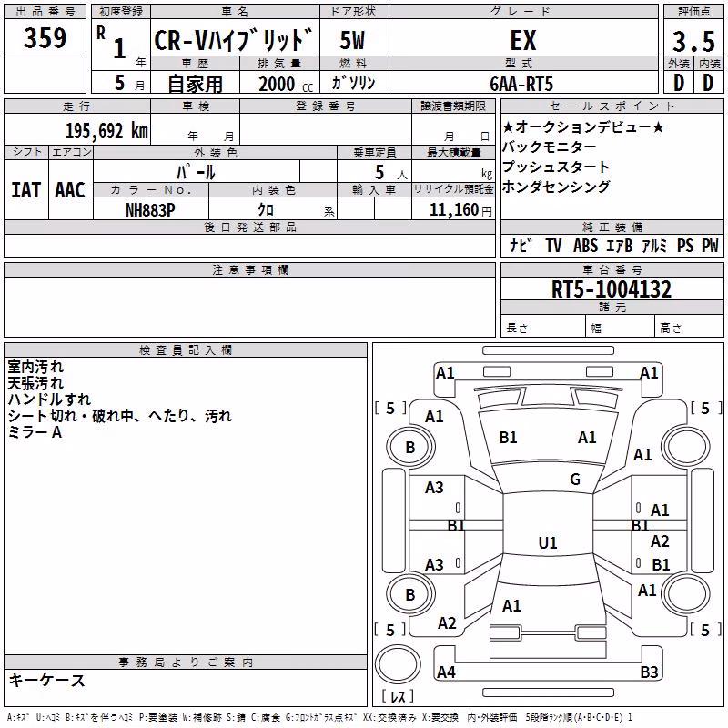Viewport: 728px width, 728px height.
Task: Click the inspector note ミラーA
Action: [35, 432]
